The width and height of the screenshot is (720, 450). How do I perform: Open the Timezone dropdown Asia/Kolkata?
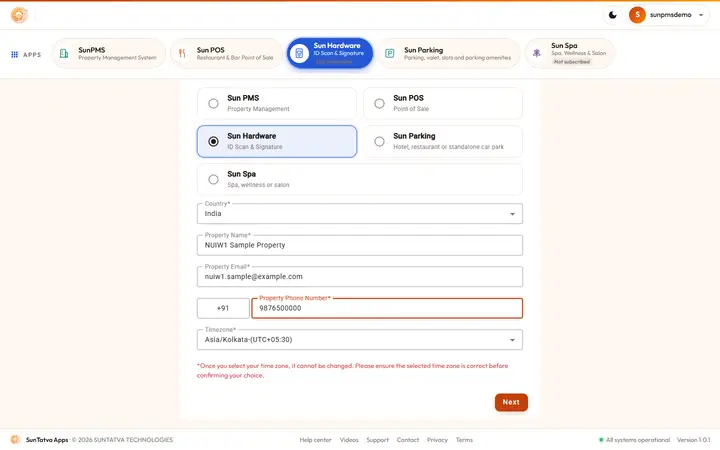click(x=360, y=340)
